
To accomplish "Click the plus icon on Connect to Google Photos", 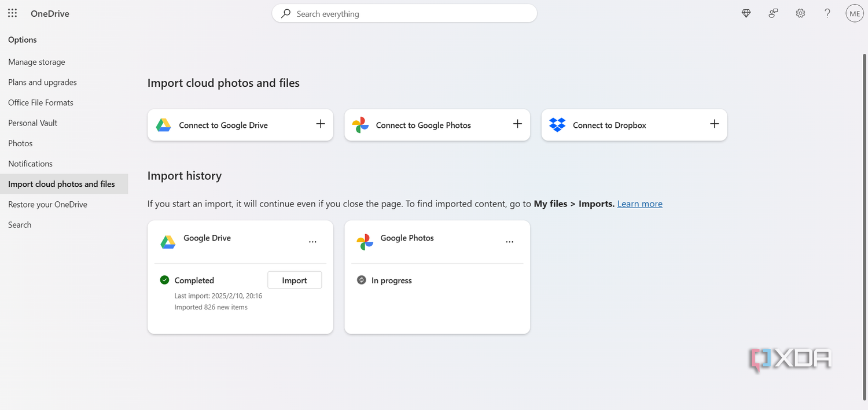I will pyautogui.click(x=517, y=124).
